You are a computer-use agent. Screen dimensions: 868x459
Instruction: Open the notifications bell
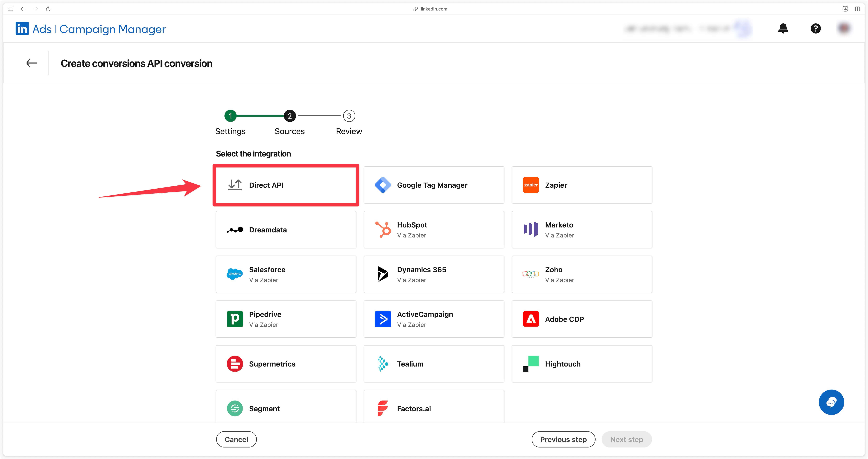click(x=783, y=29)
